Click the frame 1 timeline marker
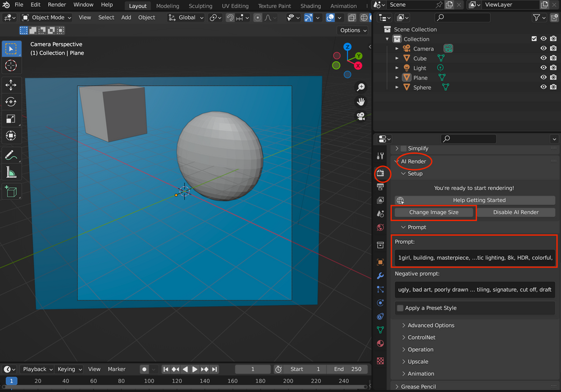561x392 pixels. click(11, 381)
